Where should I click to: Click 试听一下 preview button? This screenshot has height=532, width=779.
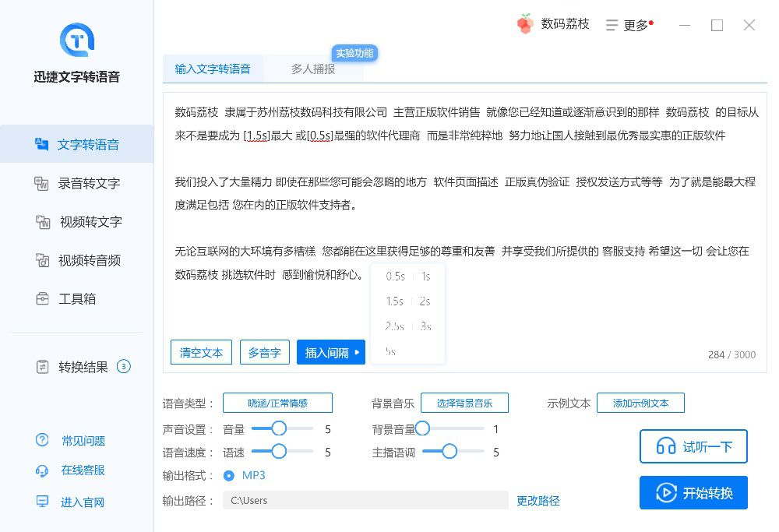click(693, 446)
